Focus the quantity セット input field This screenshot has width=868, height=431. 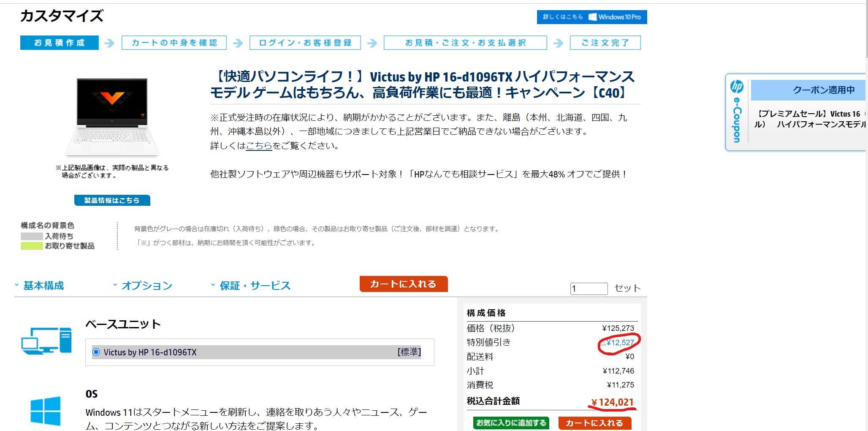point(589,289)
